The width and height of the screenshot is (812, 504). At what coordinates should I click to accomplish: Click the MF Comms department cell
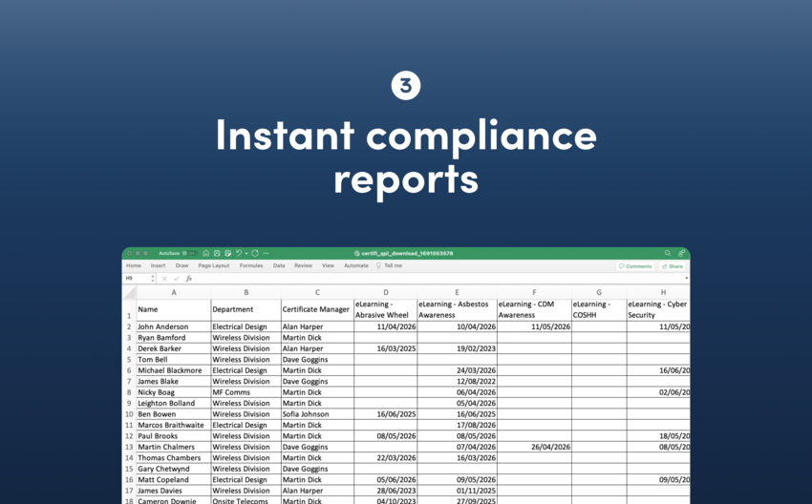(246, 392)
